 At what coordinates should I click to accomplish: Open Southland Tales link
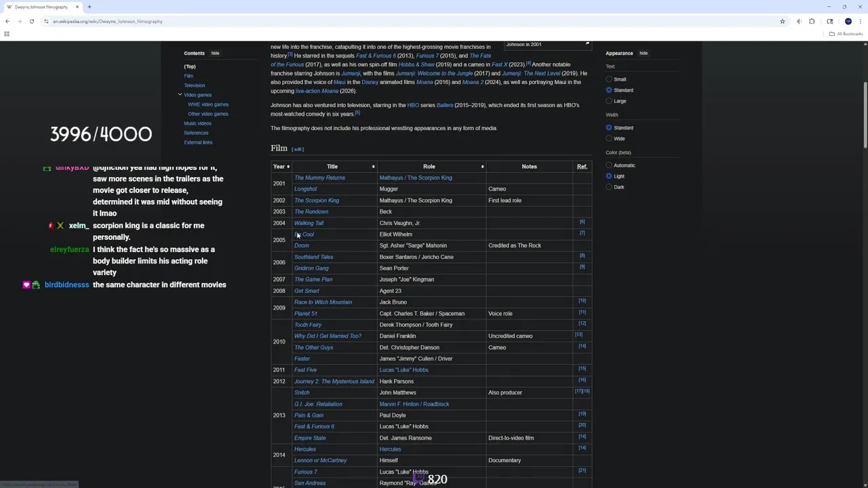click(313, 257)
